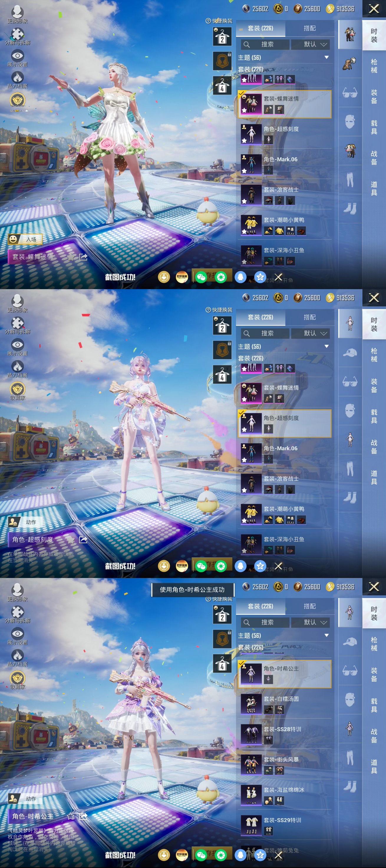Close share bar X in middle screenshot
The width and height of the screenshot is (386, 868).
[x=278, y=566]
